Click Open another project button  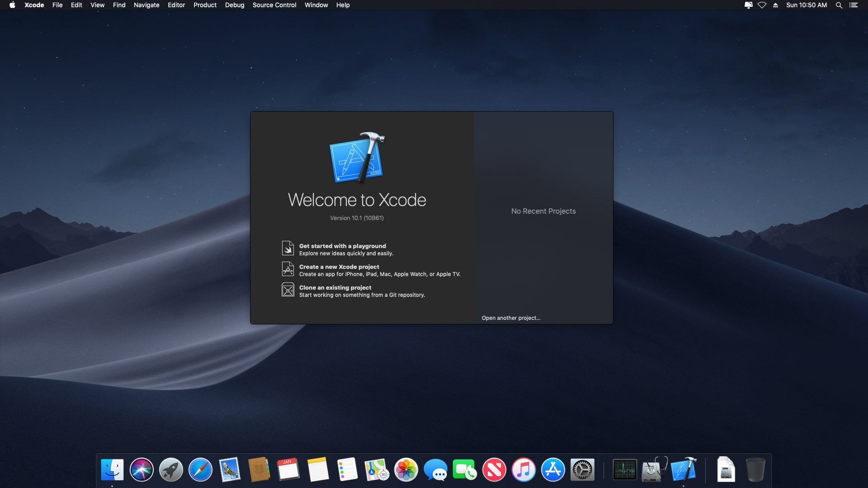511,317
